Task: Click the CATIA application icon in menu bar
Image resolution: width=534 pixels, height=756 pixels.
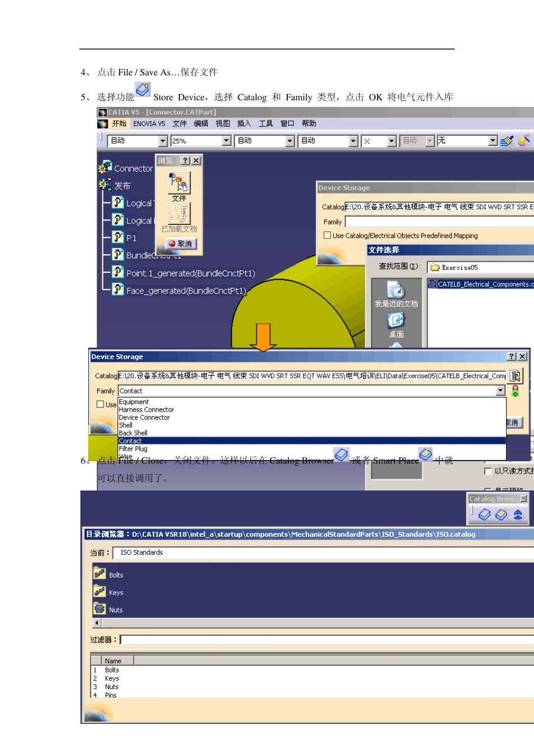Action: [x=102, y=124]
